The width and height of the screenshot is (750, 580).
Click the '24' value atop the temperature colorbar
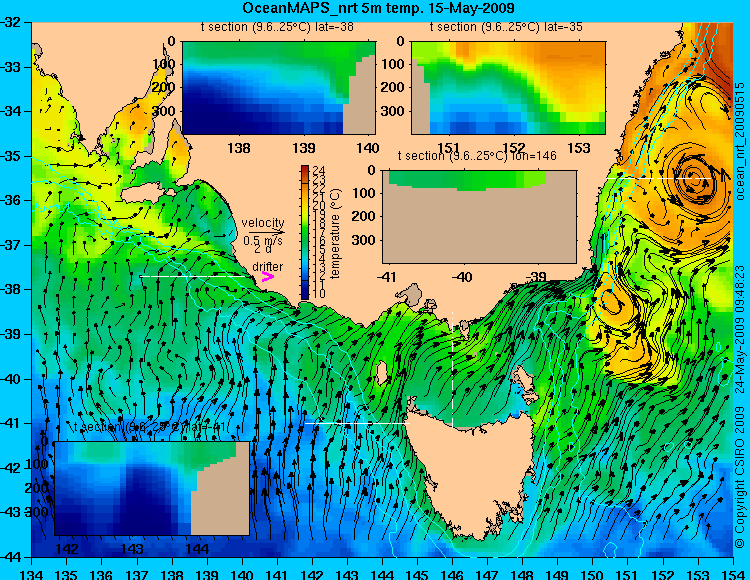[x=318, y=170]
